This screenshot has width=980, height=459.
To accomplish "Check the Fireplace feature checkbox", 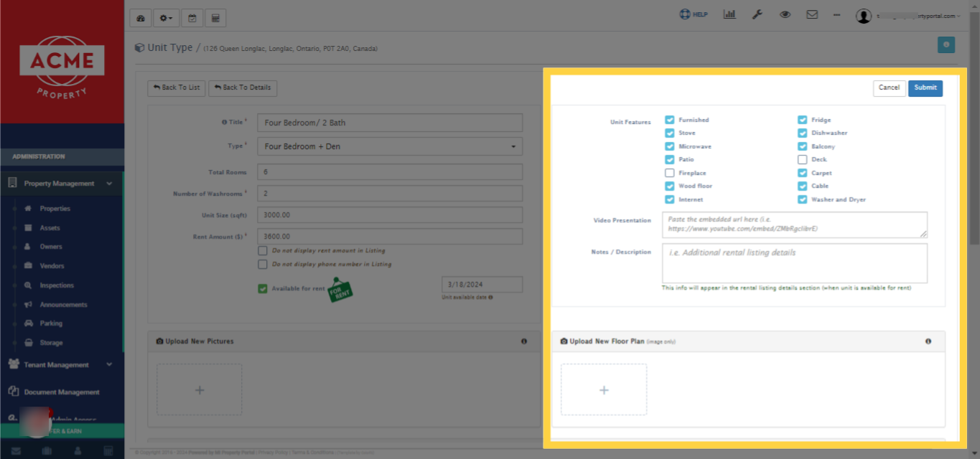I will (x=669, y=173).
